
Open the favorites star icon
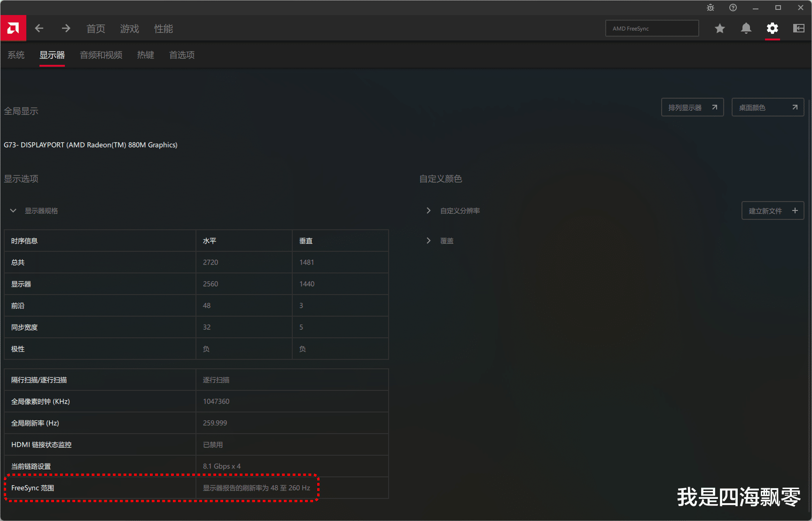(x=719, y=29)
